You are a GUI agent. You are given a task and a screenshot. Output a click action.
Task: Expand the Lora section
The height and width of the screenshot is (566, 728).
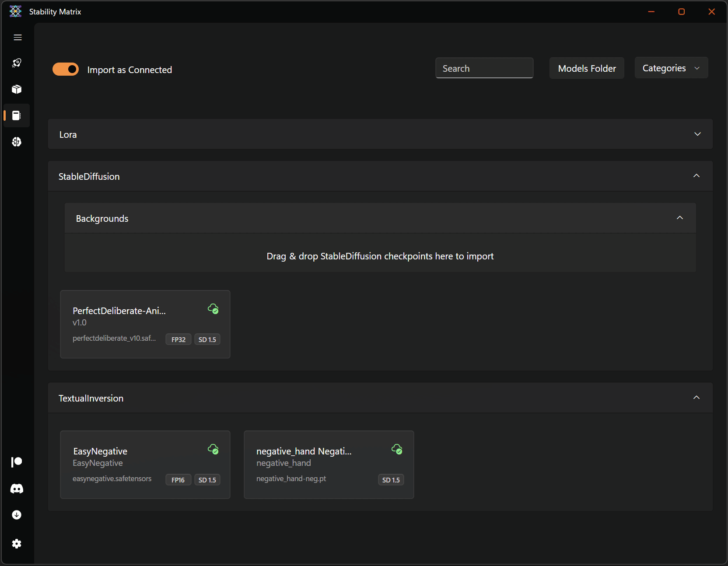[697, 134]
